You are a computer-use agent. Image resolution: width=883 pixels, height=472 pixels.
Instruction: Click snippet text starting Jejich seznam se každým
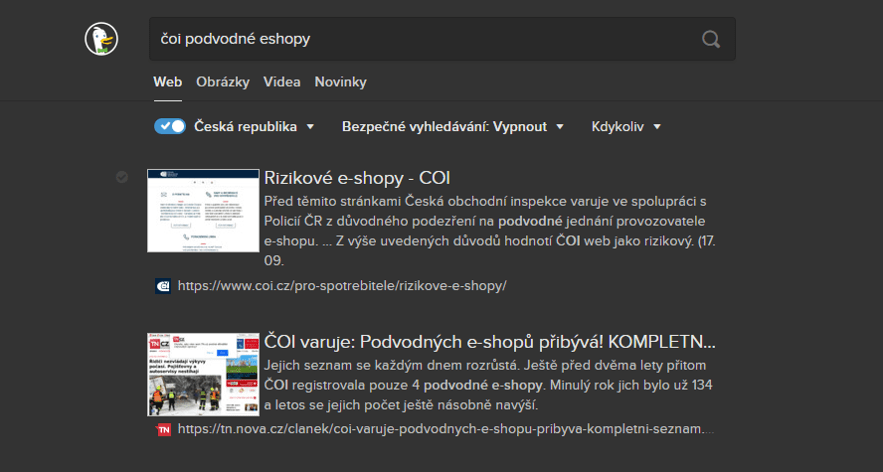(488, 385)
